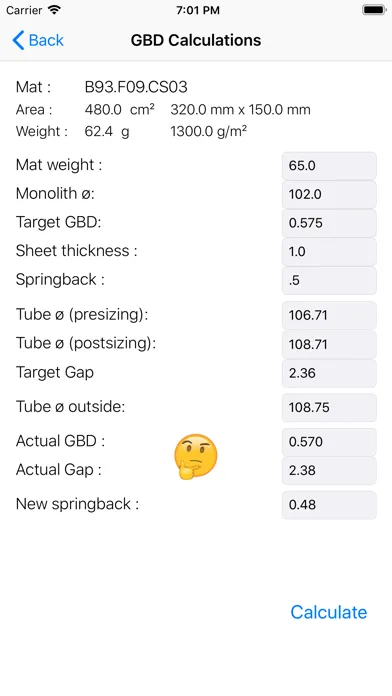
Task: Tap the battery status icon
Action: (374, 10)
